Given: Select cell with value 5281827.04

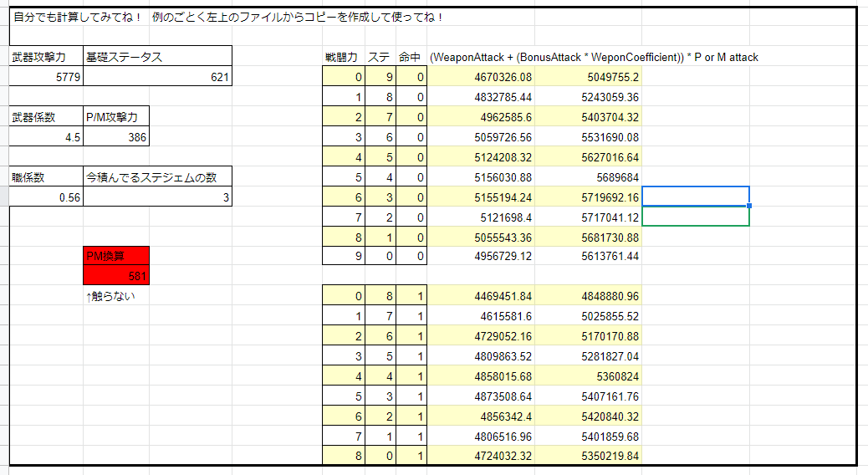Looking at the screenshot, I should pos(588,356).
